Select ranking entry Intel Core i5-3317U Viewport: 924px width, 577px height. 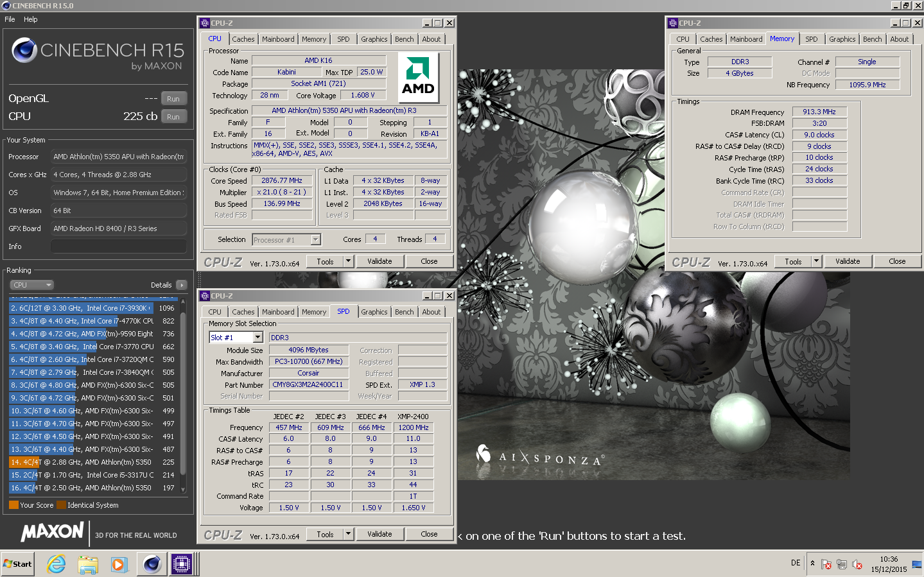pyautogui.click(x=92, y=475)
